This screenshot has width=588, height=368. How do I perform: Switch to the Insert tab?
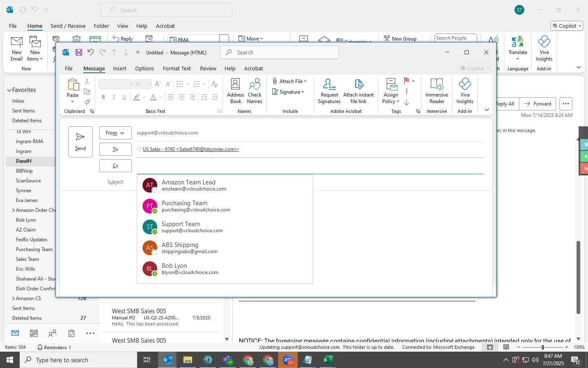pyautogui.click(x=120, y=69)
